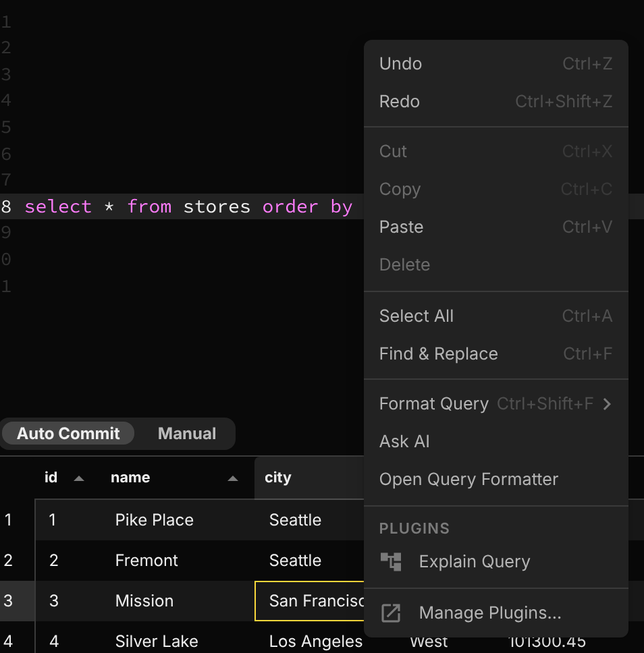
Task: Select Ask AI in the menu
Action: tap(495, 441)
